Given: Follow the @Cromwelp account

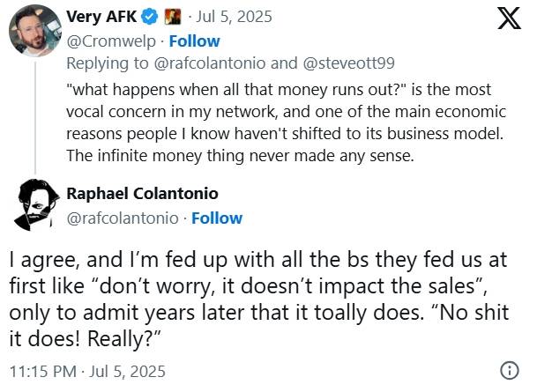Looking at the screenshot, I should (x=194, y=41).
